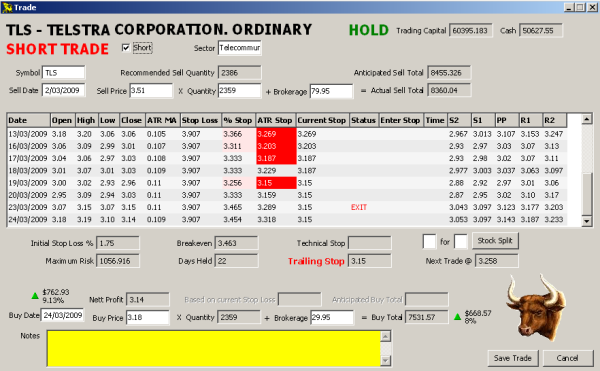This screenshot has height=371, width=600.
Task: Edit the Buy Price field 3.18
Action: (148, 317)
